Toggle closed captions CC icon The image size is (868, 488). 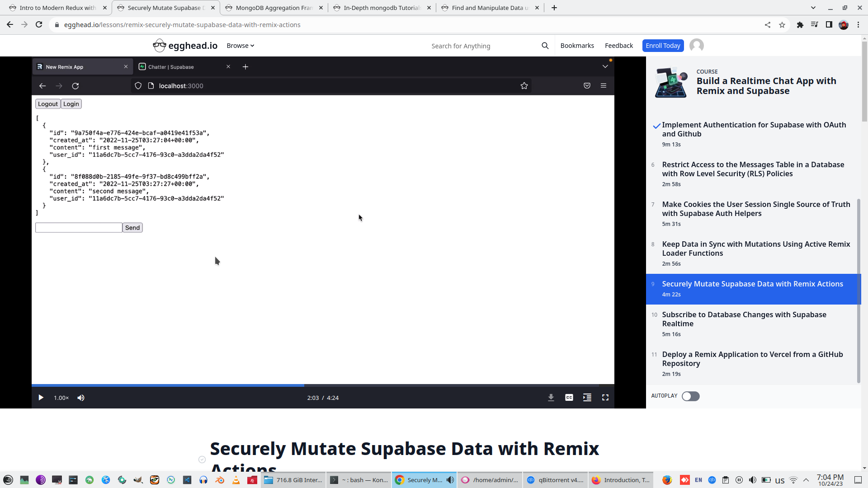click(x=569, y=398)
